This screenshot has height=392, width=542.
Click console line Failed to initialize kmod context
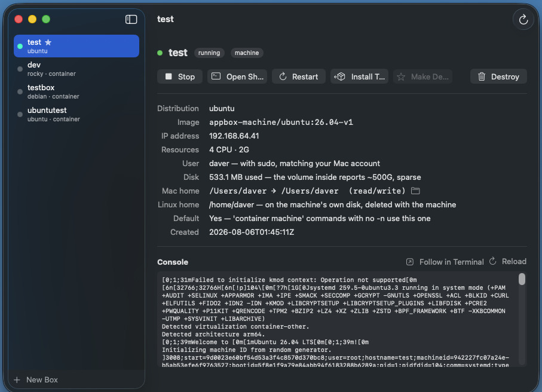tap(289, 280)
